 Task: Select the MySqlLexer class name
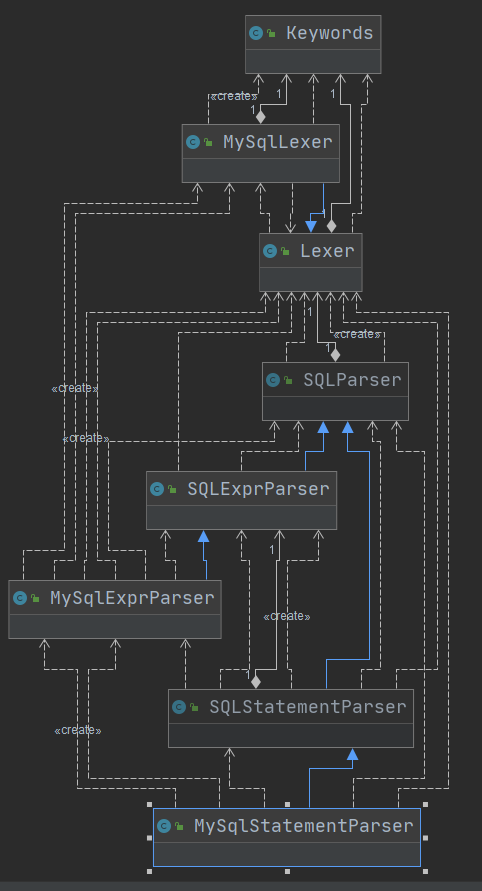(277, 142)
